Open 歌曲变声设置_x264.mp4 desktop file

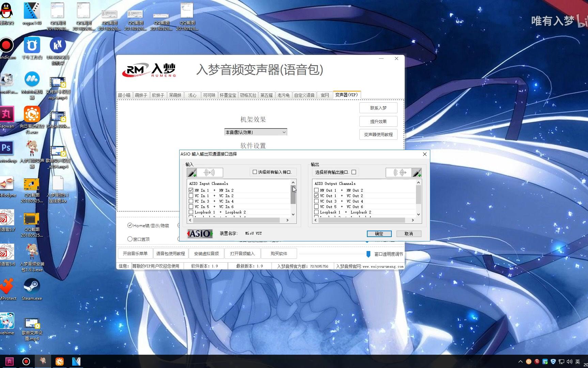(x=58, y=157)
